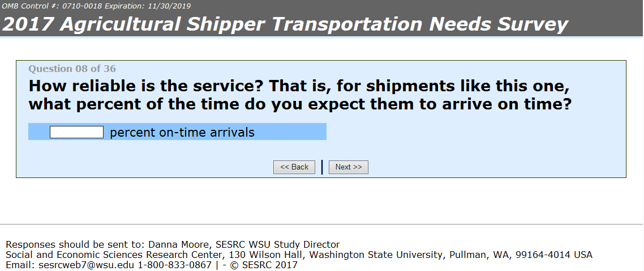Click the percent on-time arrivals input box
Screen dimensions: 644x271
76,132
